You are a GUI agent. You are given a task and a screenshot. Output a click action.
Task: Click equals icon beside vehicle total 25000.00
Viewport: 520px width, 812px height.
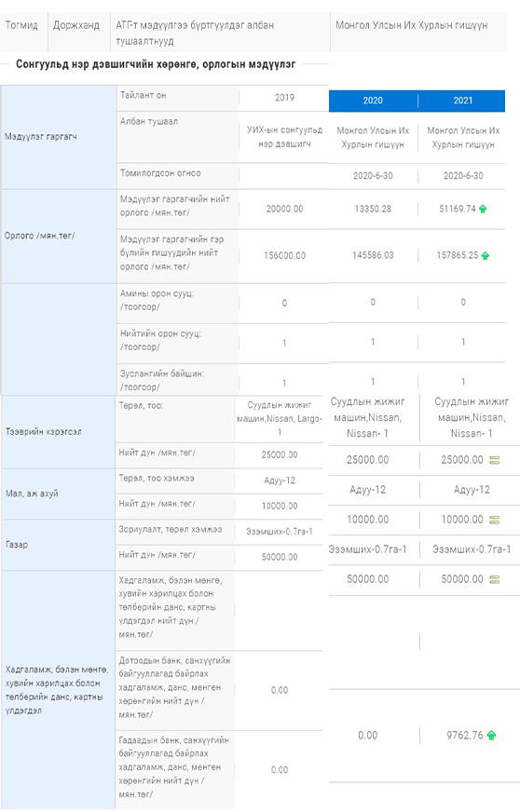point(495,460)
